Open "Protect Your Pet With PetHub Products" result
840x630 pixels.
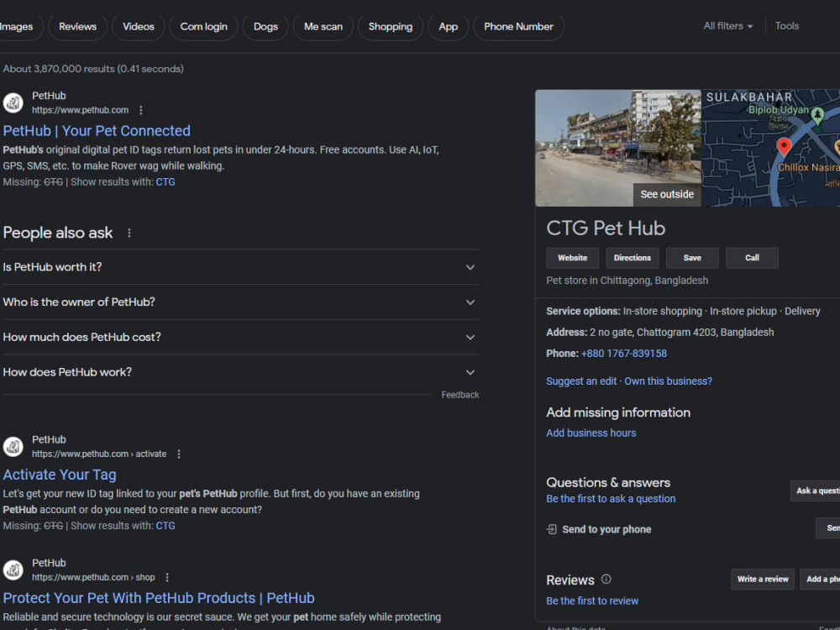pos(159,598)
